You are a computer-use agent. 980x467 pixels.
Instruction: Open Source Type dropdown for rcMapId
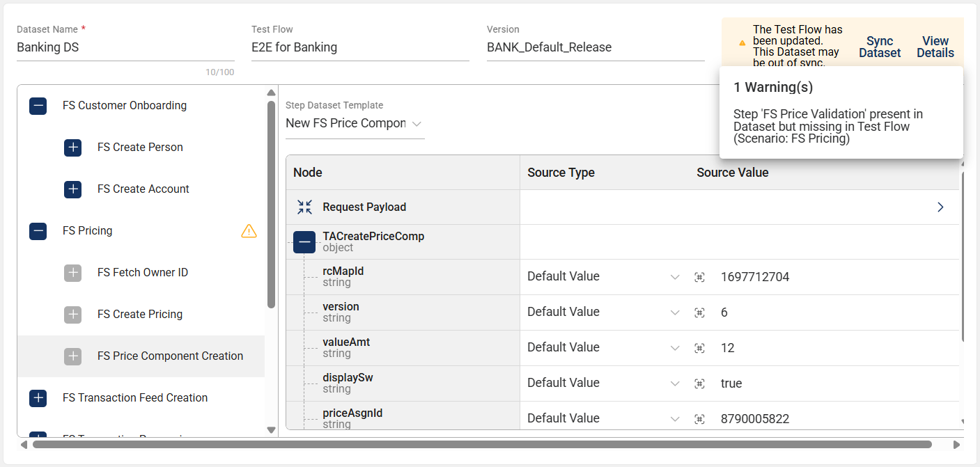point(602,277)
